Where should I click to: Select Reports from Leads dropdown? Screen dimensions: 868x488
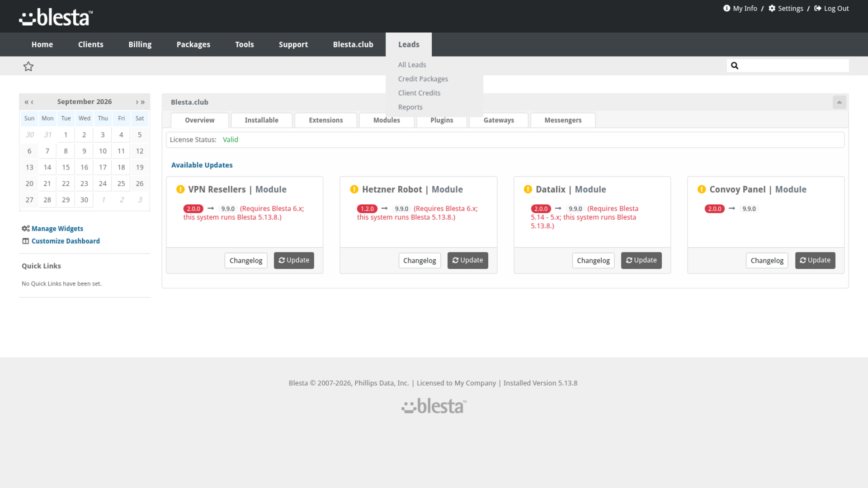tap(410, 107)
